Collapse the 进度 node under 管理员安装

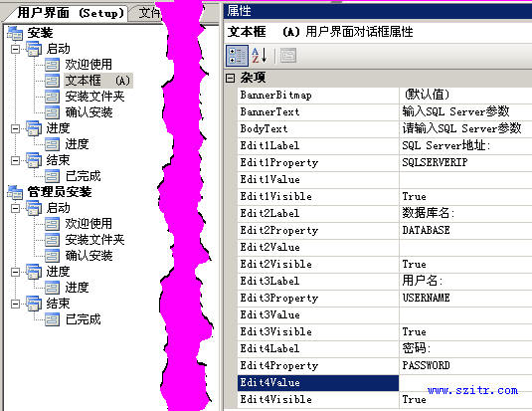pyautogui.click(x=15, y=272)
